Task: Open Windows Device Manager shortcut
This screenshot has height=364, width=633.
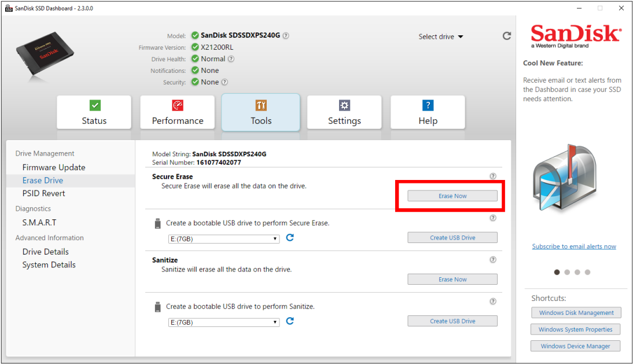Action: click(x=576, y=346)
